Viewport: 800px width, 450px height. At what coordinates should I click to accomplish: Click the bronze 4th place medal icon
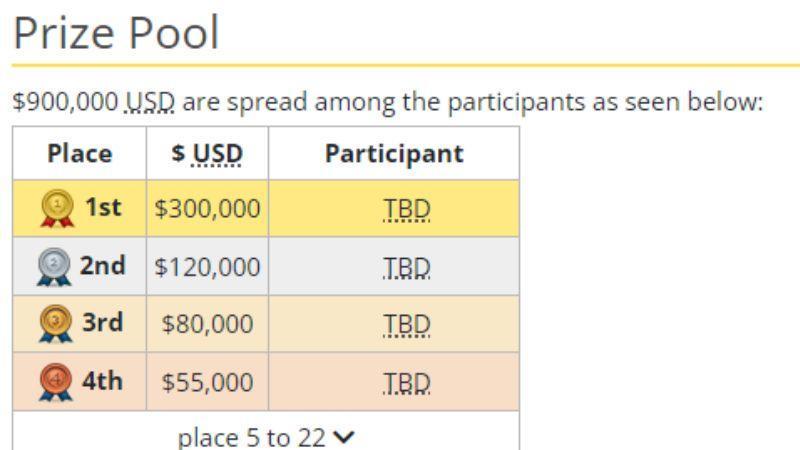coord(56,382)
